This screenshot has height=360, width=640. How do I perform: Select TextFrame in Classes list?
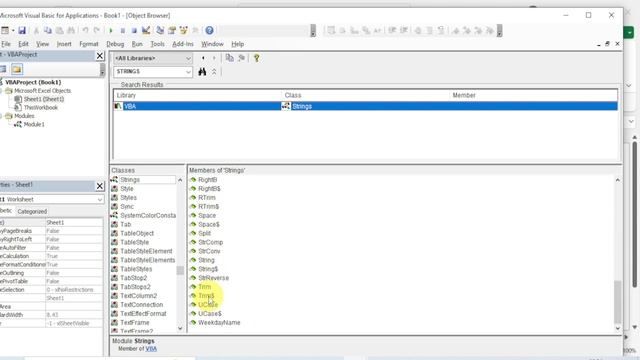click(x=135, y=322)
